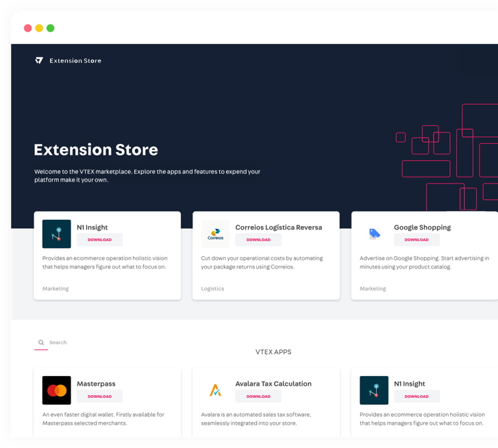This screenshot has width=498, height=448.
Task: Click N1 Insight icon in VTEX Apps list
Action: [374, 390]
